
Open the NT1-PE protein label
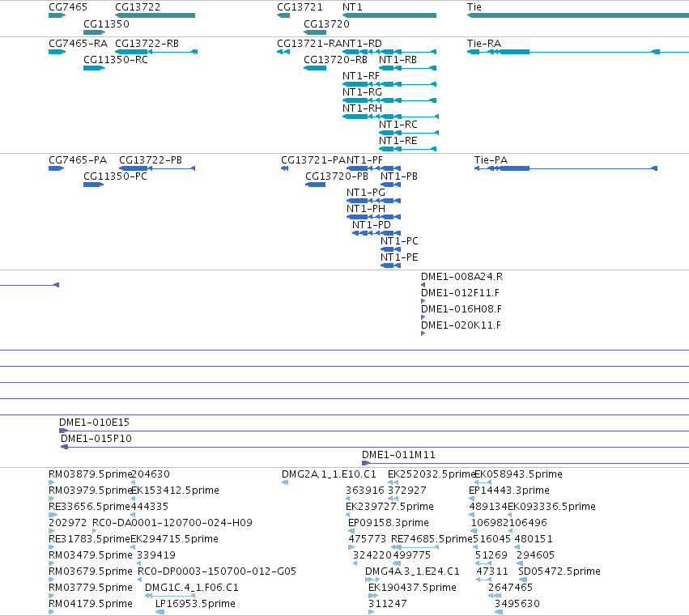(399, 257)
